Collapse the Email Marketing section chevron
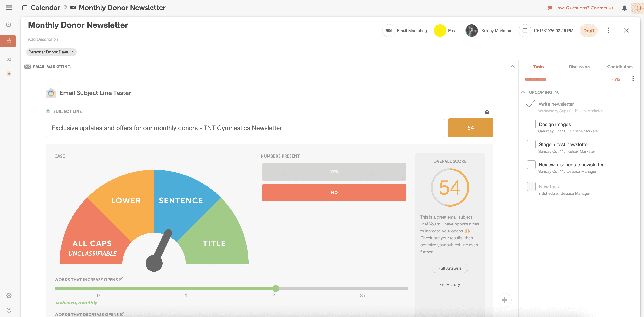The width and height of the screenshot is (644, 317). 512,66
